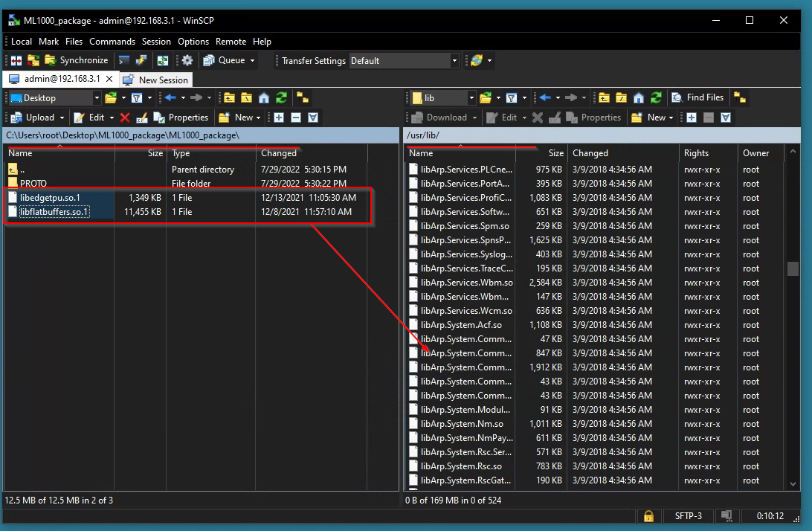The width and height of the screenshot is (812, 531).
Task: Select the libflatbuffers.so.1 file
Action: [x=54, y=212]
